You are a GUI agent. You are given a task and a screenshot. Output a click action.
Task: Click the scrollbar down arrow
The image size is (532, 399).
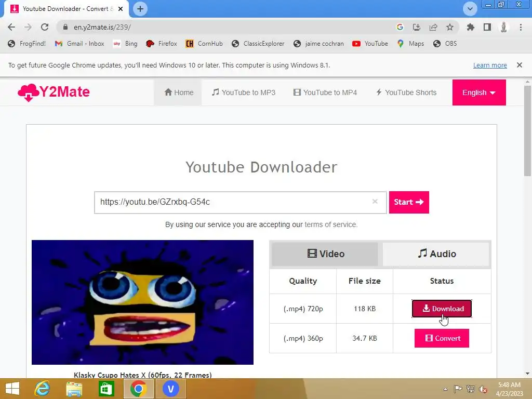tap(528, 374)
